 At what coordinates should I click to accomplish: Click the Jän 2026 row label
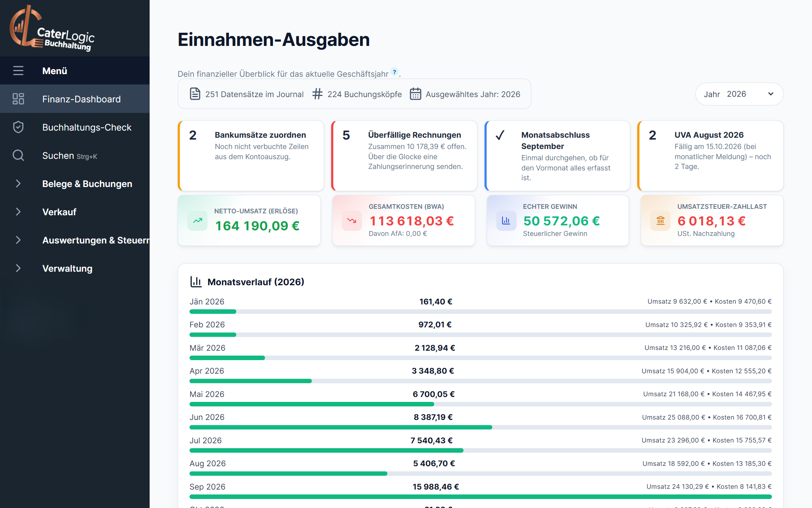coord(207,302)
